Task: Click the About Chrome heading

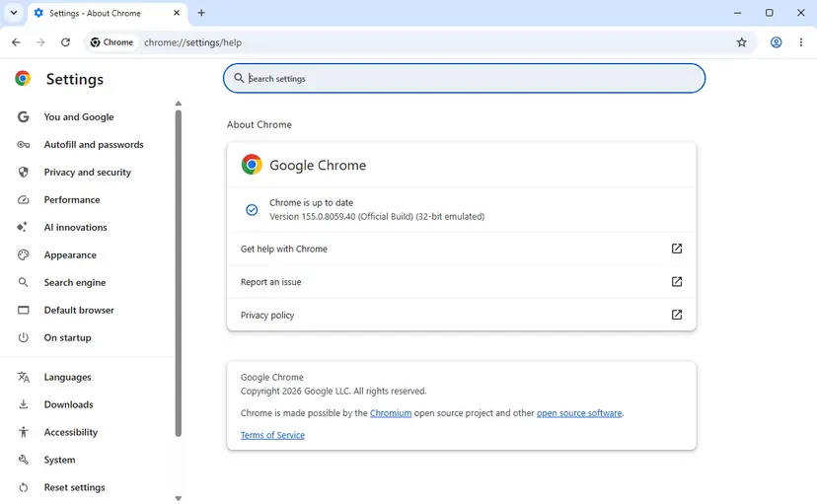Action: pos(260,125)
